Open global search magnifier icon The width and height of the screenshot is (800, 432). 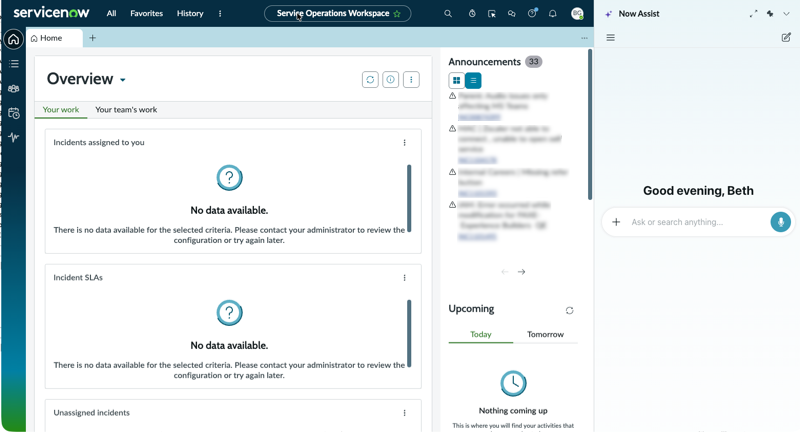(447, 14)
